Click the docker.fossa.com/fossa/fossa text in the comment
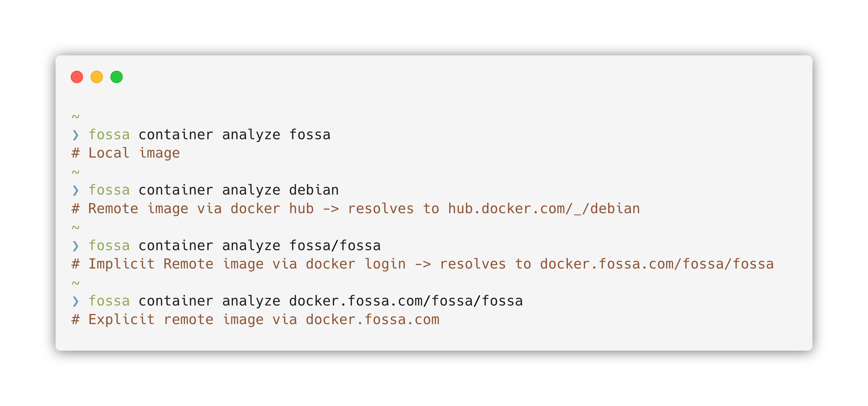The height and width of the screenshot is (406, 868). (657, 264)
